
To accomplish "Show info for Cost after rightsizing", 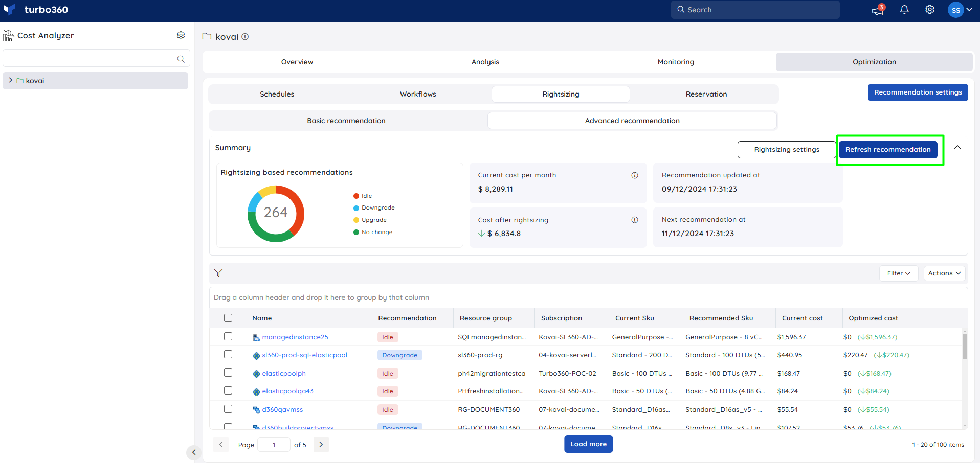I will [635, 220].
